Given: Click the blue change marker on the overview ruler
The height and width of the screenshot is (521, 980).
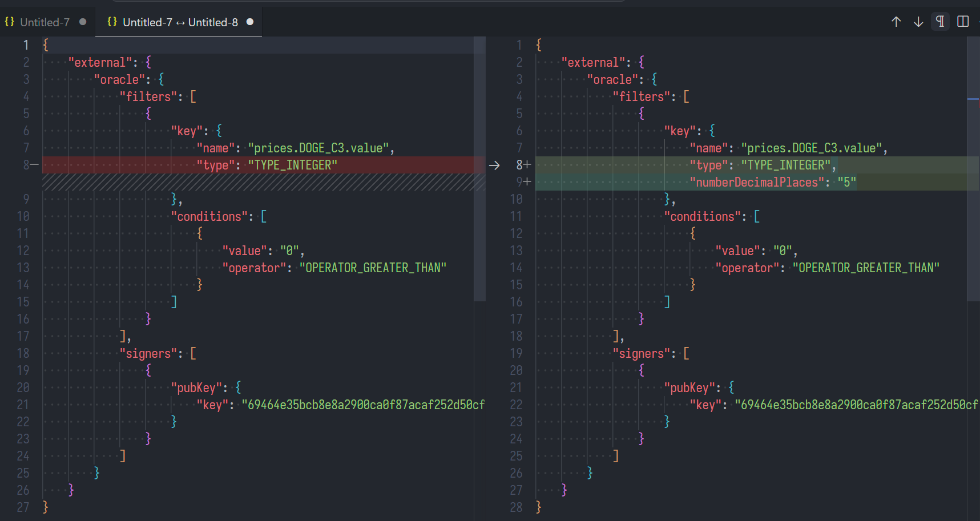Looking at the screenshot, I should [x=974, y=99].
